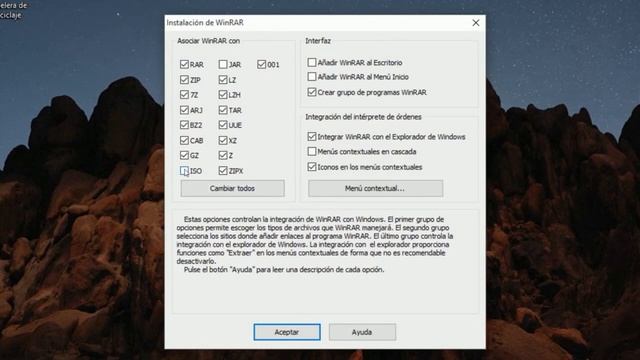
Task: Check the JAR association box
Action: [223, 64]
